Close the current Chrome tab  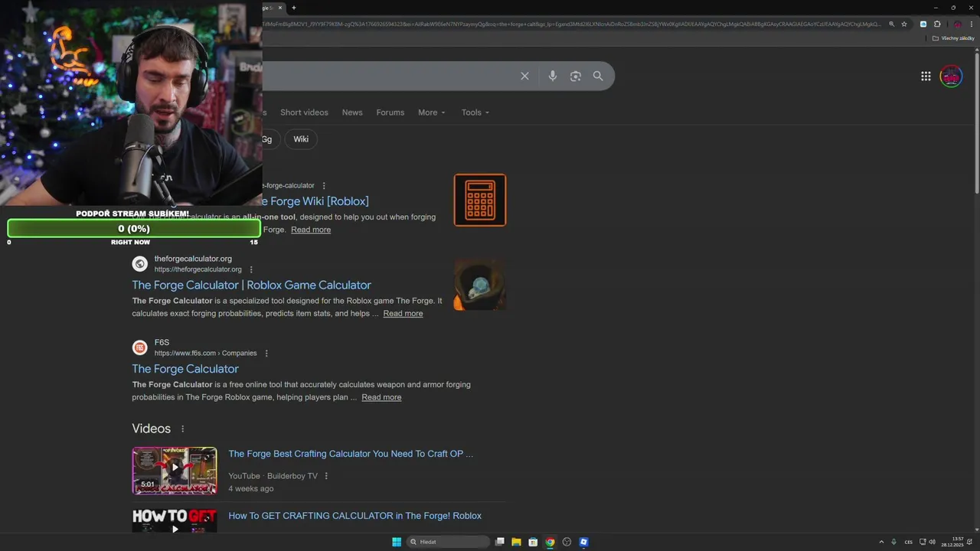pyautogui.click(x=280, y=8)
